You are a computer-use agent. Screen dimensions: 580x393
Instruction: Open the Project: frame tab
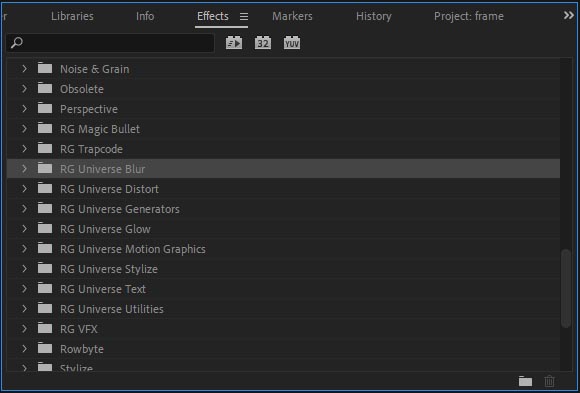(469, 16)
